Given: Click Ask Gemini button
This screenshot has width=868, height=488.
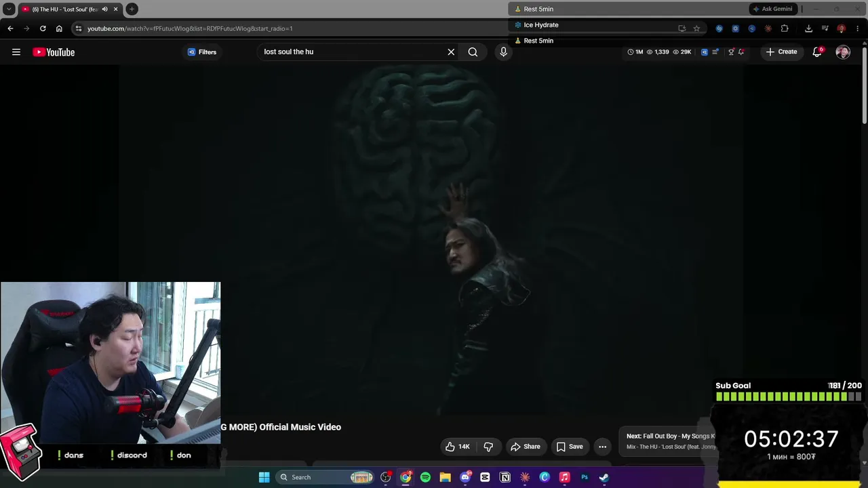Looking at the screenshot, I should (772, 9).
